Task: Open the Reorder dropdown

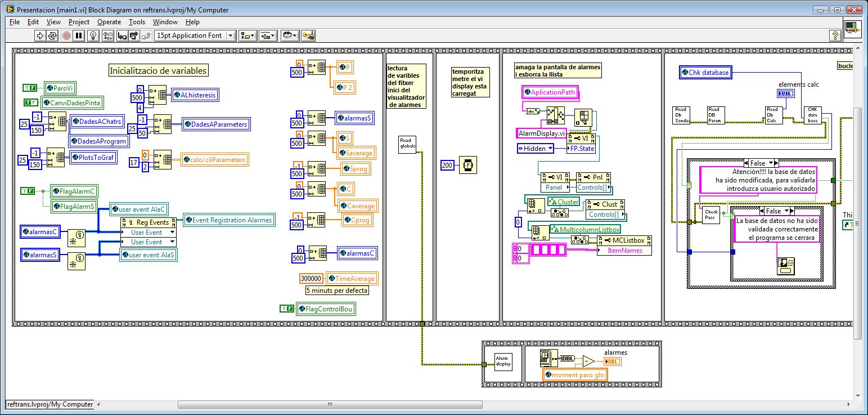Action: (x=290, y=35)
